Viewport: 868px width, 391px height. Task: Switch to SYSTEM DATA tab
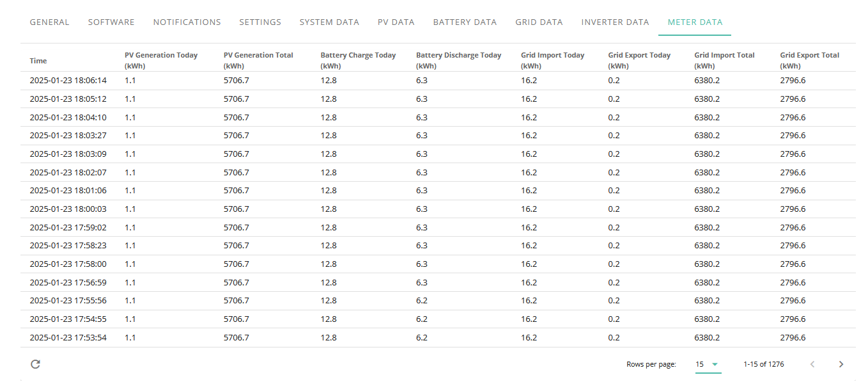329,22
